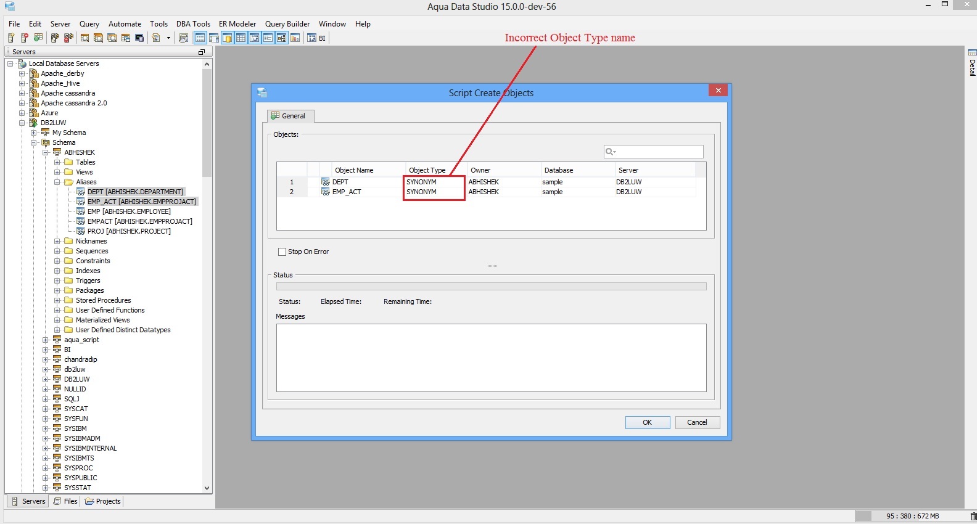This screenshot has width=980, height=524.
Task: Click the calculator-style toolbar icon
Action: (183, 38)
